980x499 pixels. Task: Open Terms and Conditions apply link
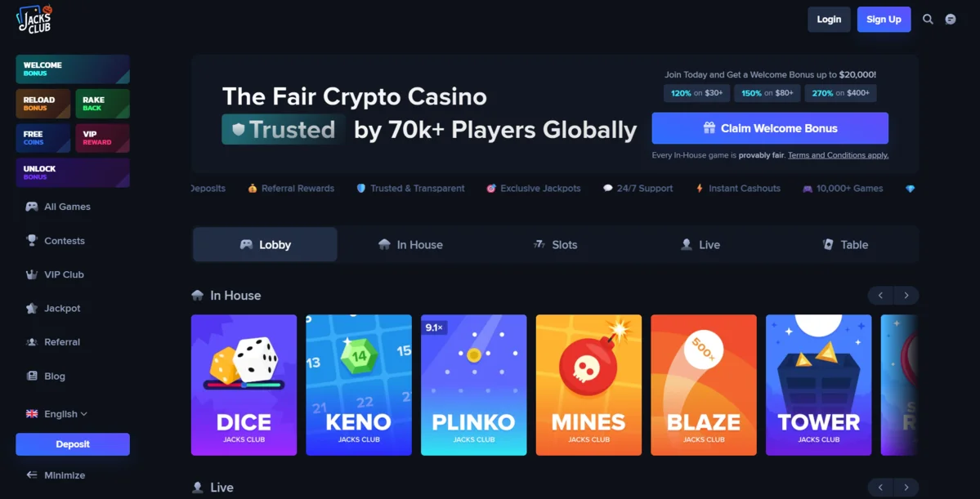838,155
